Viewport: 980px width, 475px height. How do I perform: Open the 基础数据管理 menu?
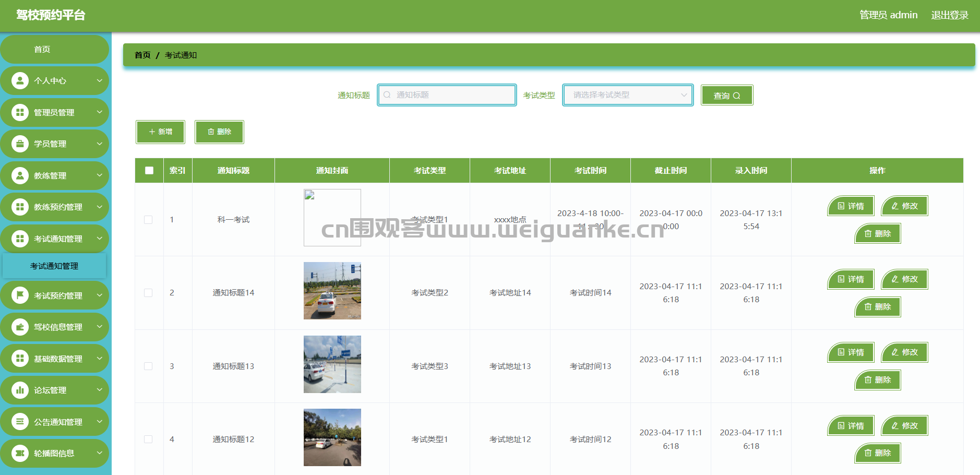[x=54, y=359]
